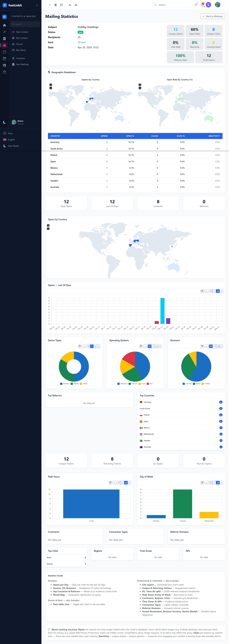Toggle Firefox legend swatch in Browsers
The width and height of the screenshot is (229, 644).
pos(203,383)
